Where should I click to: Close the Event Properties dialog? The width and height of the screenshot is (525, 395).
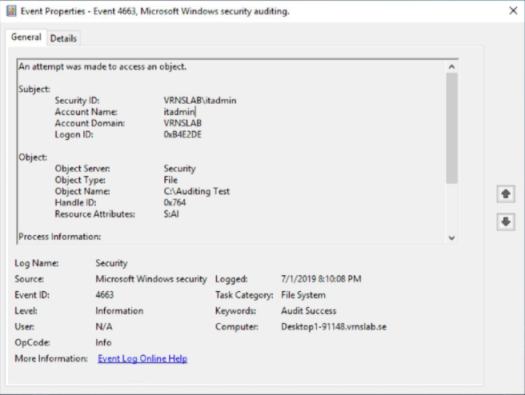pyautogui.click(x=513, y=11)
